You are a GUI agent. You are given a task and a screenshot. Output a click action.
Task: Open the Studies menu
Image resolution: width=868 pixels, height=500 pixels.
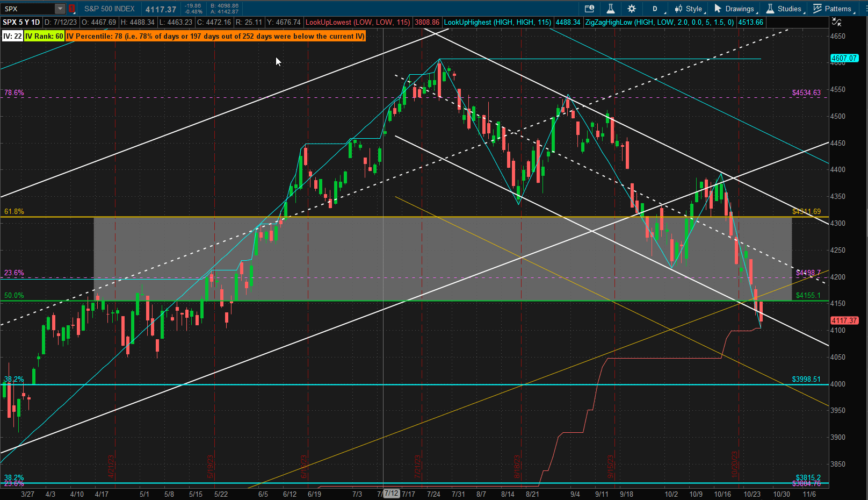click(784, 9)
